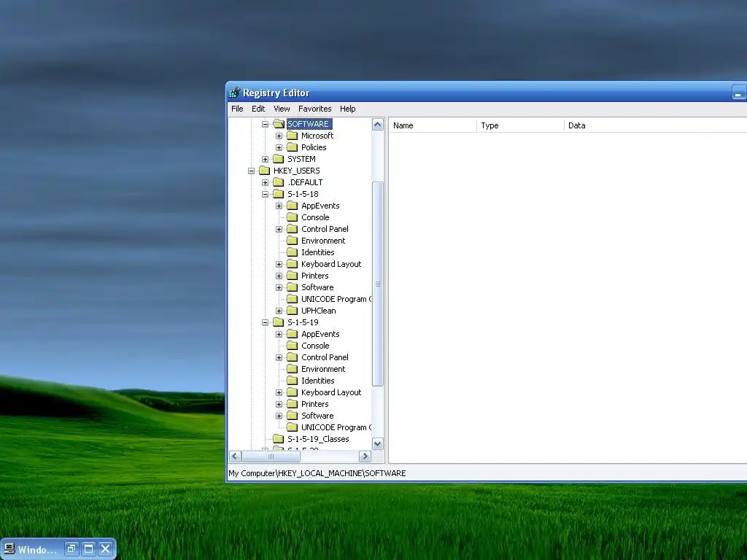Click the Name column header
This screenshot has height=560, width=747.
433,125
